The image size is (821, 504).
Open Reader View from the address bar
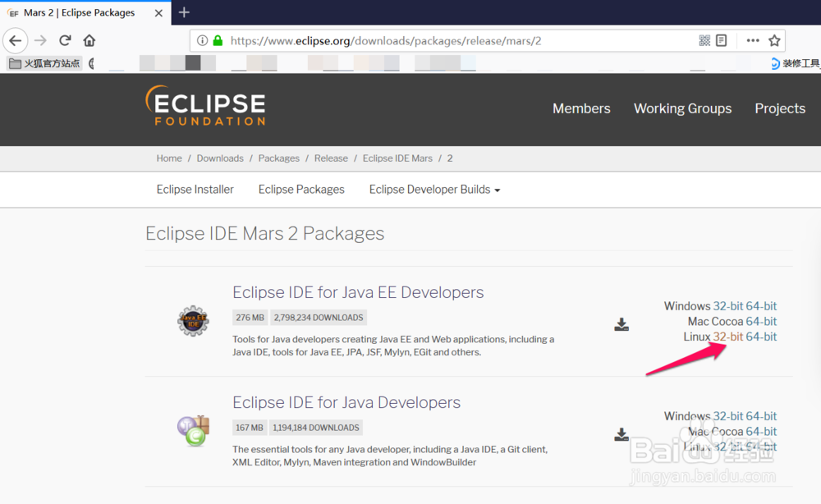721,39
